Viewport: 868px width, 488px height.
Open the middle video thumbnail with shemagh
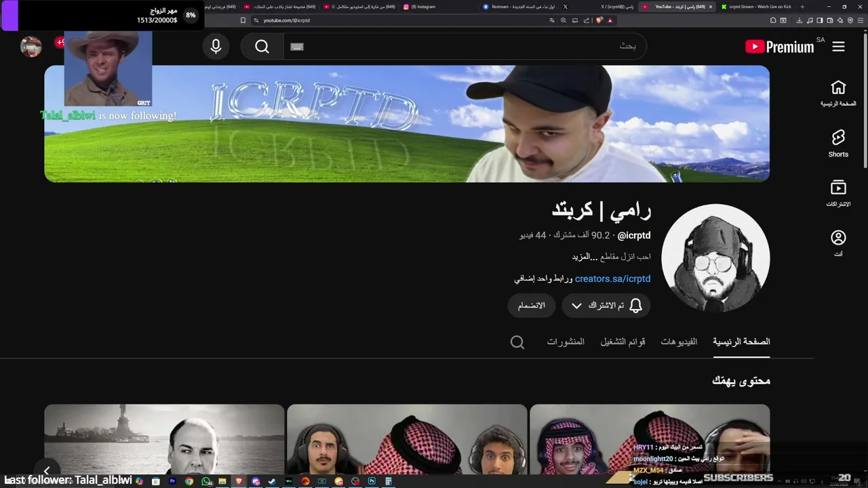[x=407, y=439]
